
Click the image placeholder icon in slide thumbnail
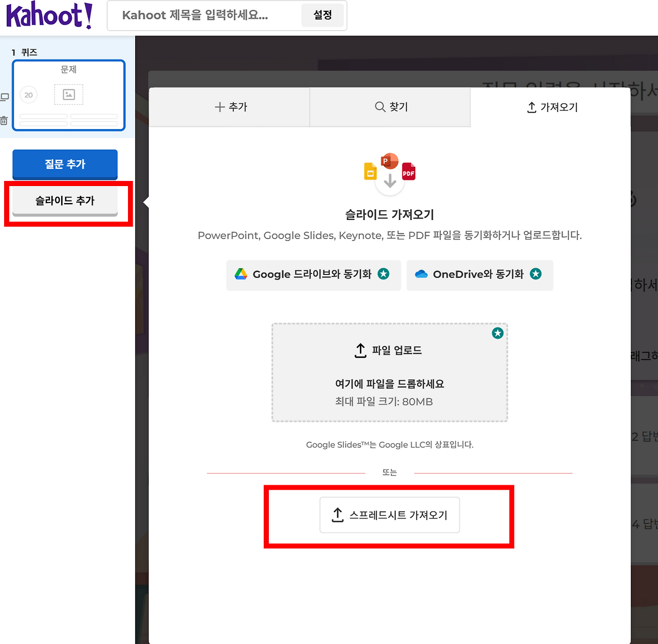[x=69, y=95]
